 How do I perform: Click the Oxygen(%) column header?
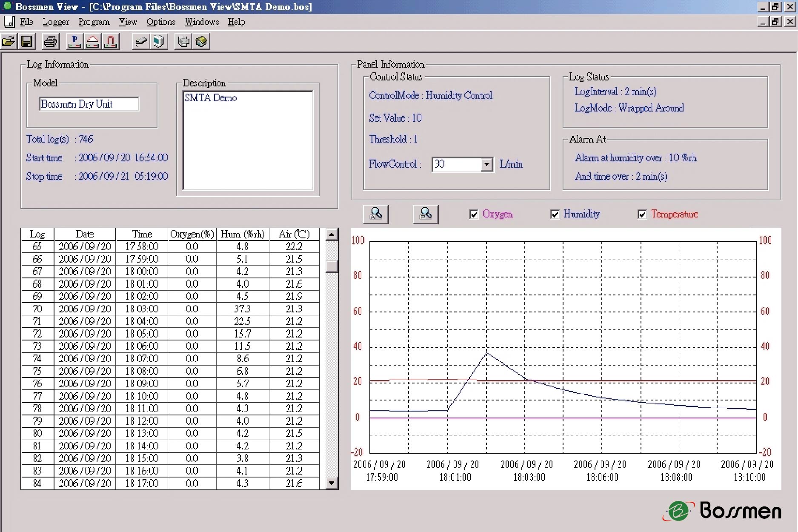(x=192, y=234)
